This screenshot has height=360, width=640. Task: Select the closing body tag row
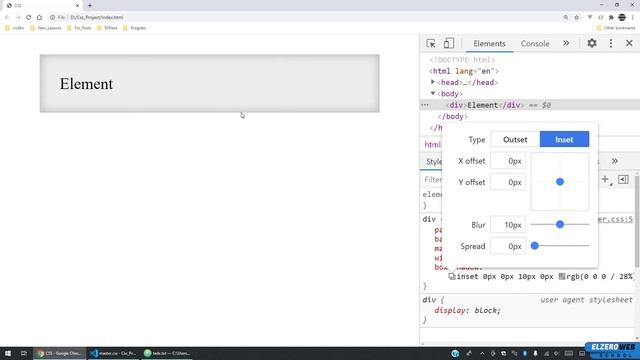click(453, 116)
